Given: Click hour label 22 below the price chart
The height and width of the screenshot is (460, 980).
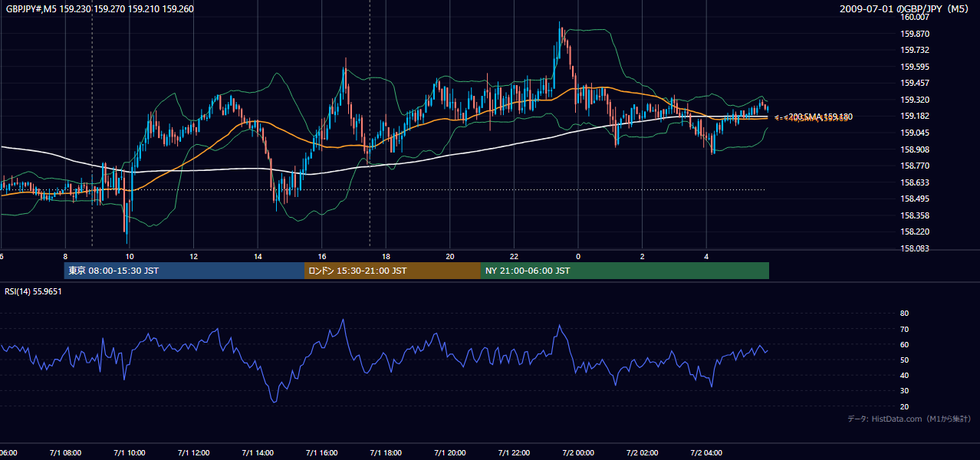Looking at the screenshot, I should click(514, 257).
